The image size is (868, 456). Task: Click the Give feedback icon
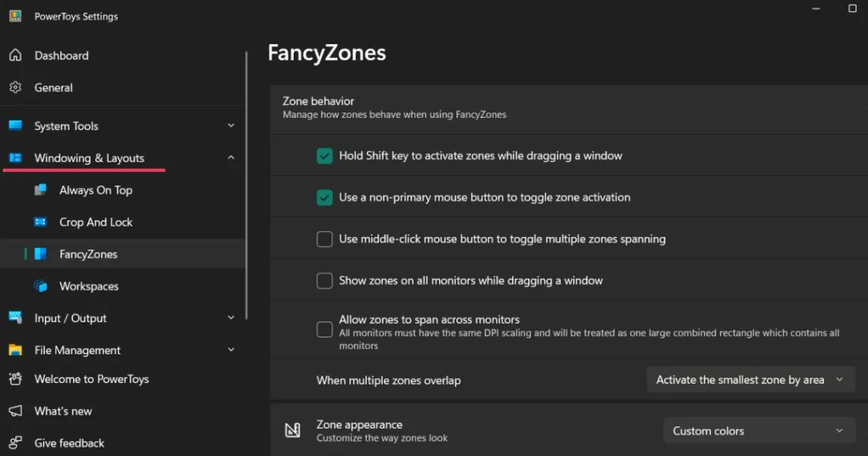(15, 443)
